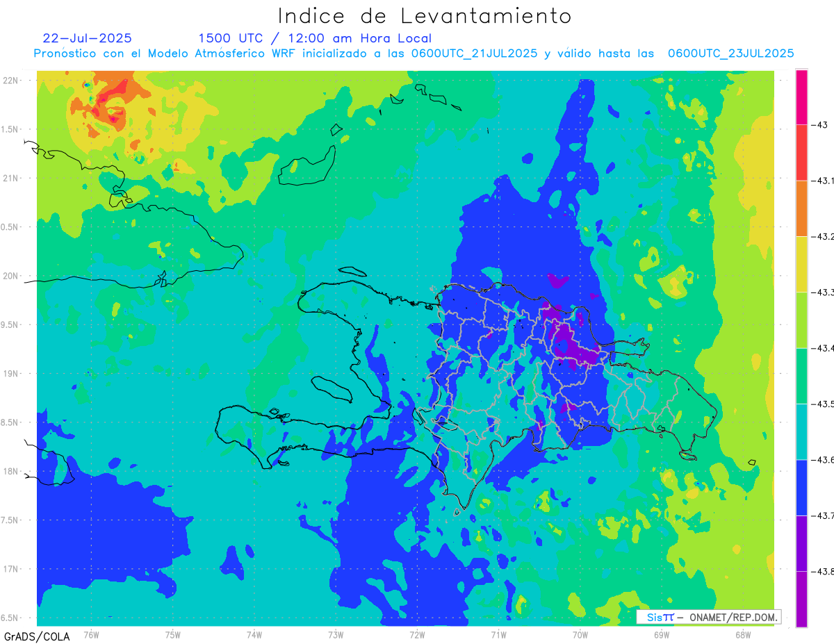
Task: Click the '72W' longitude label
Action: [417, 634]
